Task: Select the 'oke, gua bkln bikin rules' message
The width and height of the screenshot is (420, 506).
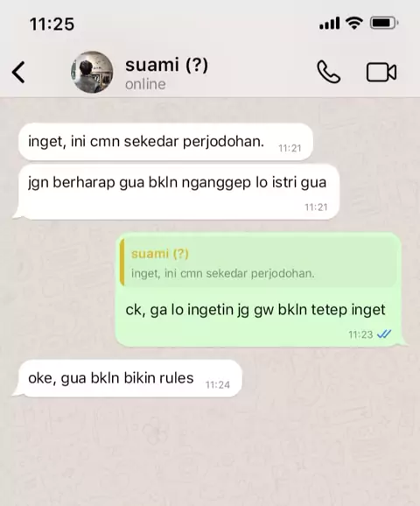Action: click(128, 378)
